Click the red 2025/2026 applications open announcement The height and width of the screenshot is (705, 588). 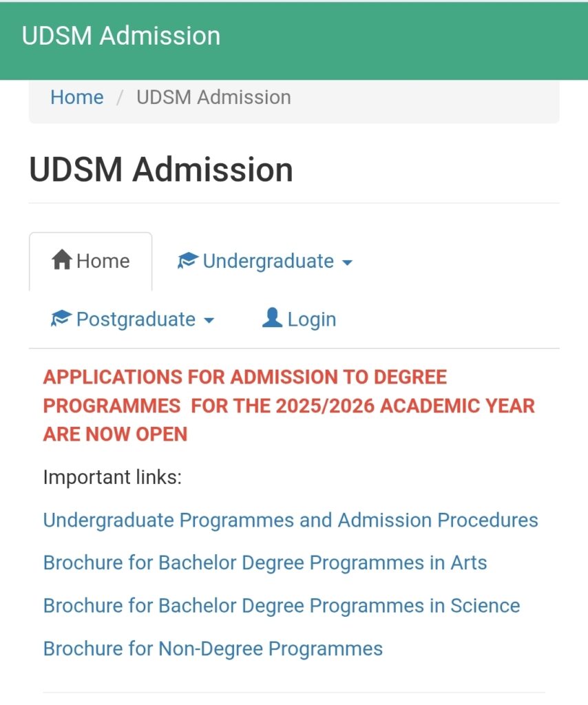(288, 406)
